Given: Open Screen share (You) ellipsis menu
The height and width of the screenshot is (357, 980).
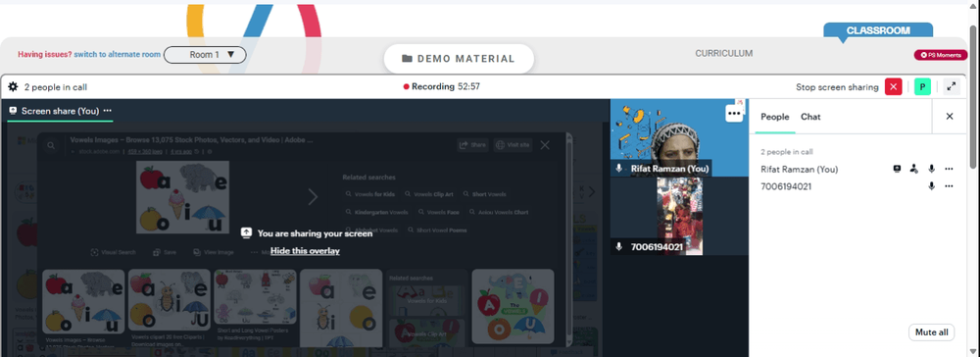Looking at the screenshot, I should pyautogui.click(x=108, y=111).
